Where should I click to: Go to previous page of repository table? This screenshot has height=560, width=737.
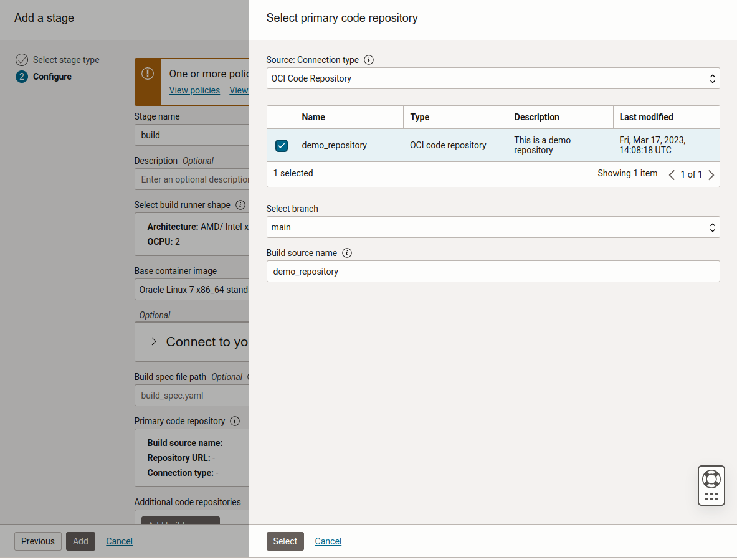point(672,174)
